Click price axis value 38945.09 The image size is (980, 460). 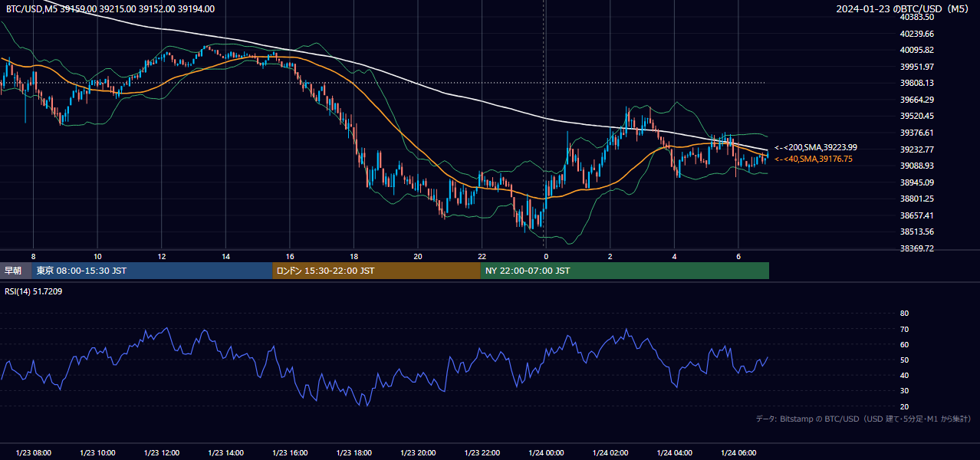click(x=917, y=182)
